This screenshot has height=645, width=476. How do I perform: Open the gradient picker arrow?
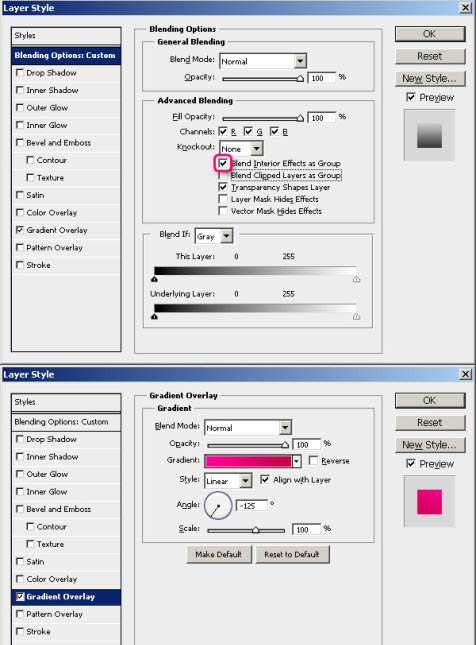pyautogui.click(x=296, y=461)
